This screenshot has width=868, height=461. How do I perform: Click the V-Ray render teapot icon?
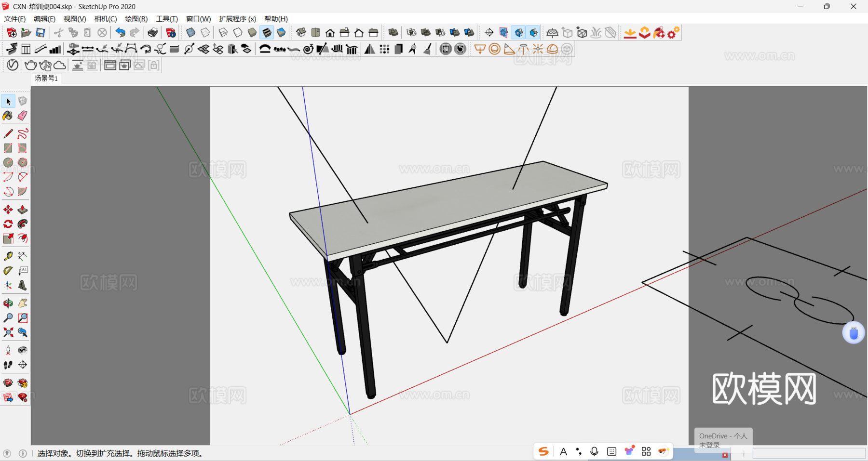(x=31, y=65)
